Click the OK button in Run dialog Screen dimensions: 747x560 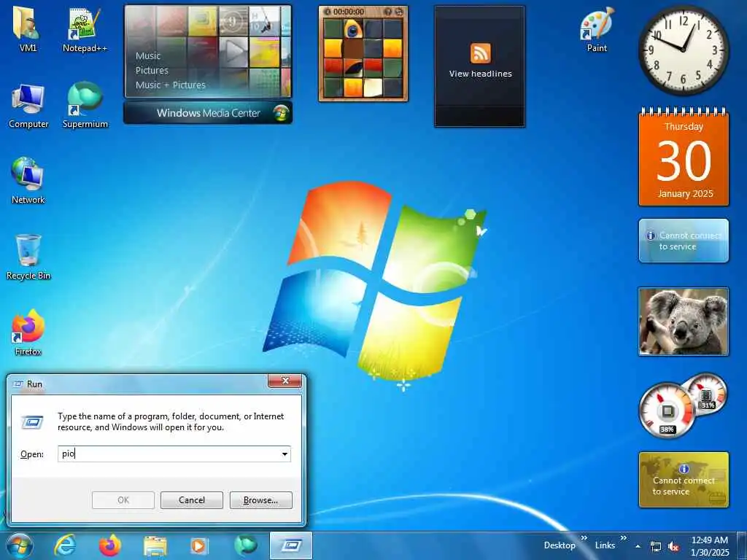point(123,500)
